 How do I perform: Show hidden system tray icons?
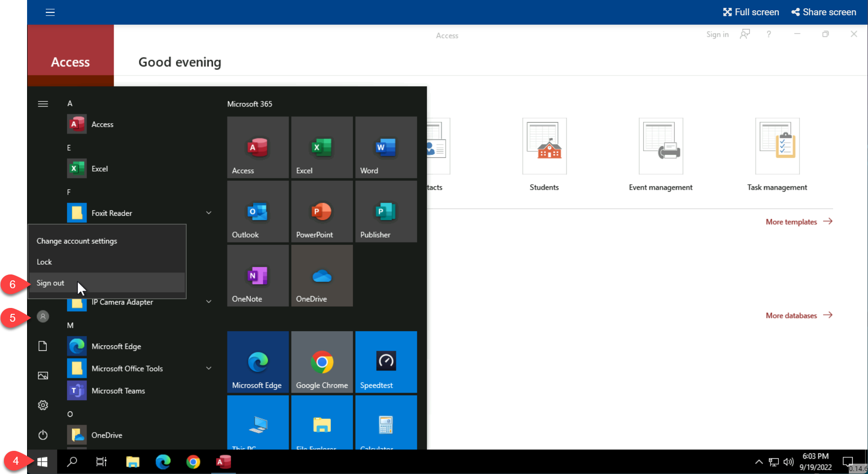[x=759, y=462]
